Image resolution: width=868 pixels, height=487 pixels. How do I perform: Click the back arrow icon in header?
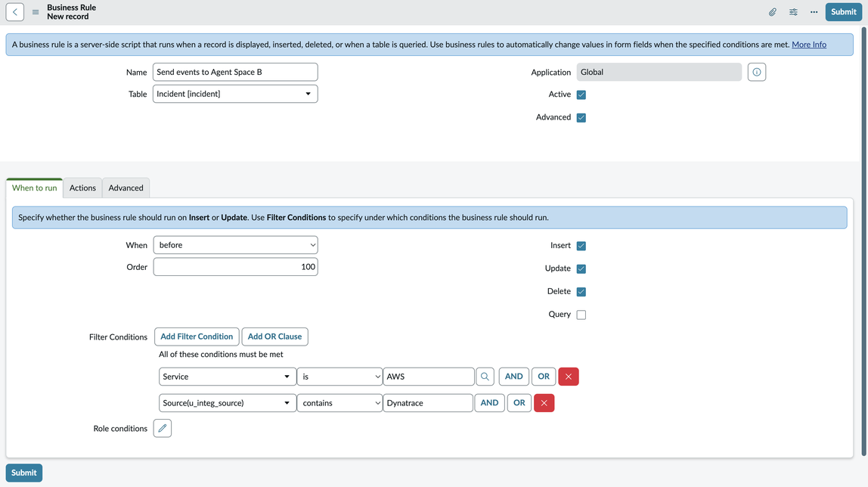coord(15,12)
